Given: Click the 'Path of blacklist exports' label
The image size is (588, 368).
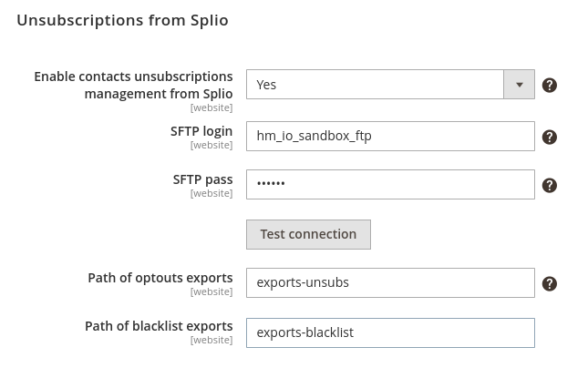Looking at the screenshot, I should tap(159, 326).
